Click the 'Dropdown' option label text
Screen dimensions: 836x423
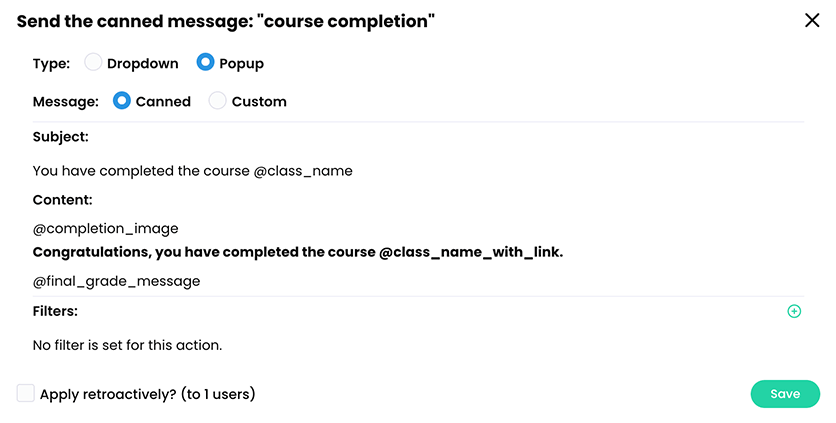click(142, 63)
